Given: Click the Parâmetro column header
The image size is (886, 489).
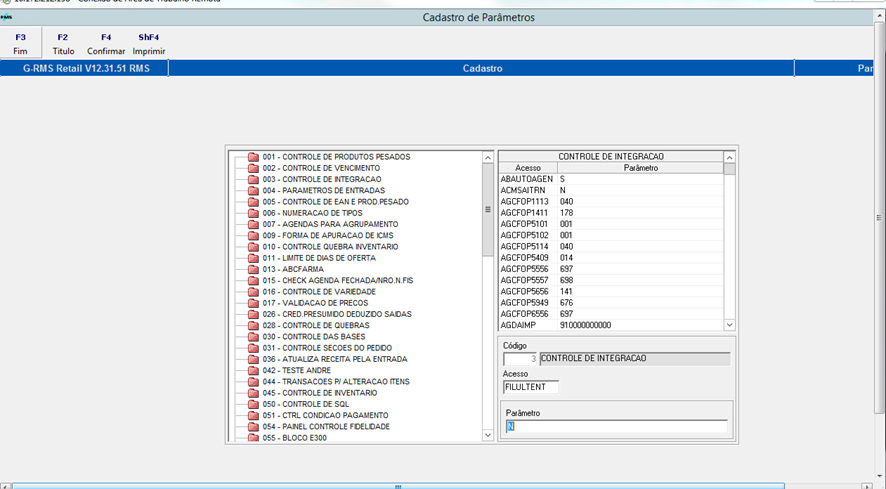Looking at the screenshot, I should tap(640, 168).
